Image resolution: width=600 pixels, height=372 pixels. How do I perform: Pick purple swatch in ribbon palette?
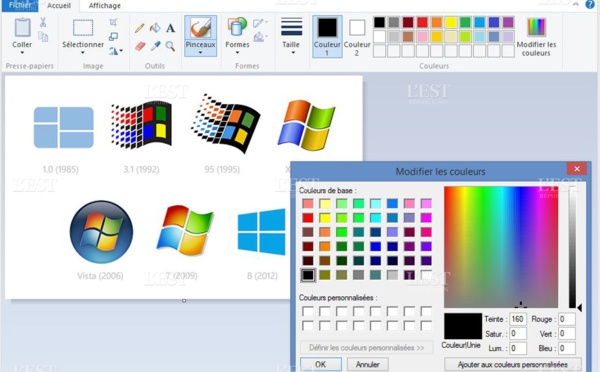508,22
